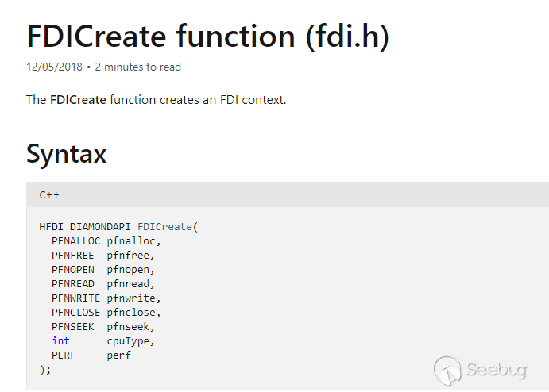Click the HFDI return type in code
Screen dimensions: 549x392
(51, 227)
